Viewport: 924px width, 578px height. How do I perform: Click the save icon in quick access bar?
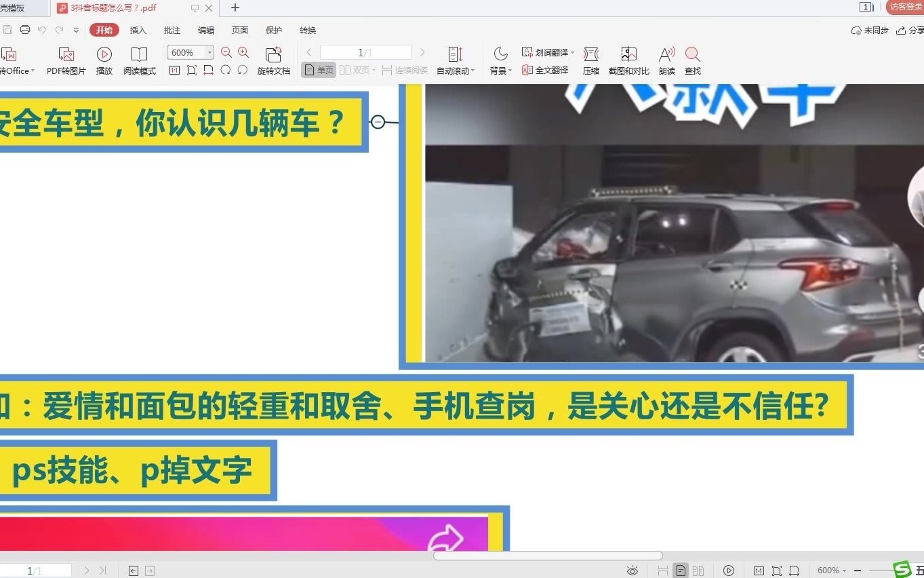click(x=7, y=30)
